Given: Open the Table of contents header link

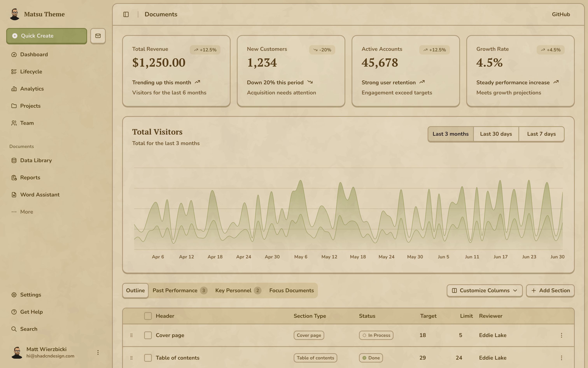Looking at the screenshot, I should 177,358.
